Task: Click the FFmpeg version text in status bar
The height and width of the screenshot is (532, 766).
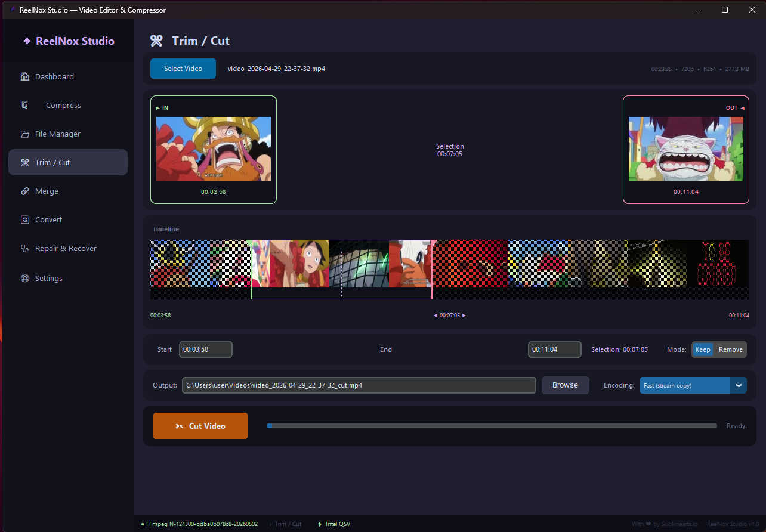Action: tap(202, 524)
